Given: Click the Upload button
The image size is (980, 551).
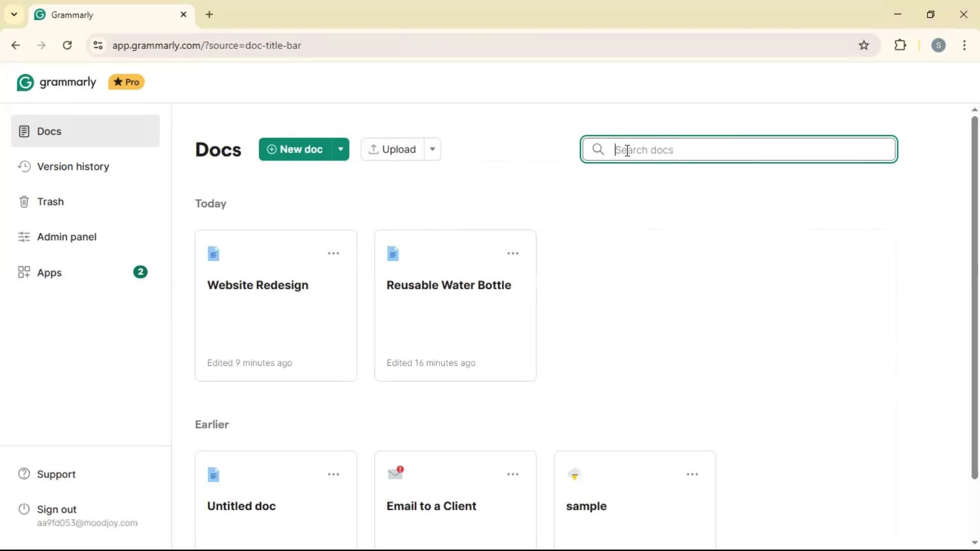Looking at the screenshot, I should [x=392, y=149].
